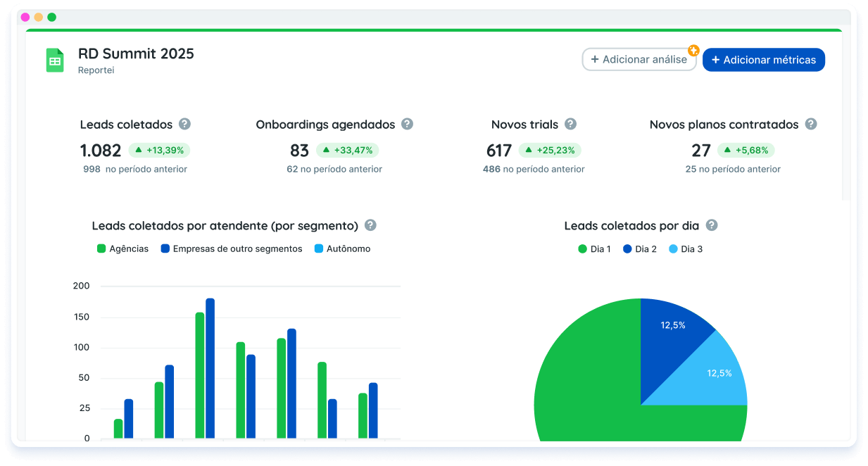Toggle the Autônomo legend entry
This screenshot has width=868, height=466.
[x=343, y=248]
